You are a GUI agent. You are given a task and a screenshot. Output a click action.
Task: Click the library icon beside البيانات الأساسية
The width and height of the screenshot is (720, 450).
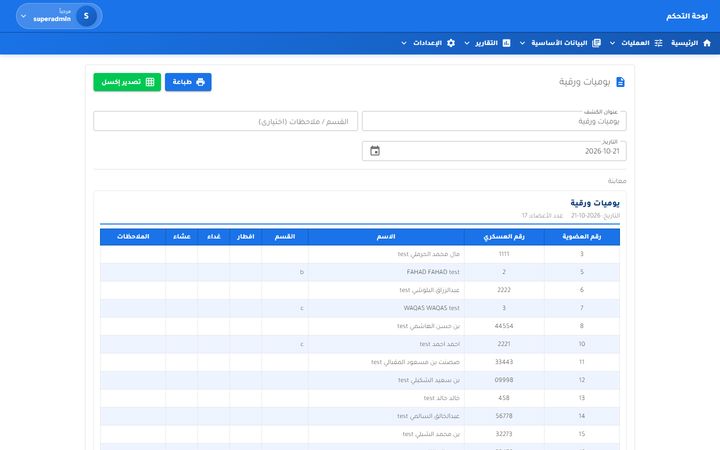(596, 43)
